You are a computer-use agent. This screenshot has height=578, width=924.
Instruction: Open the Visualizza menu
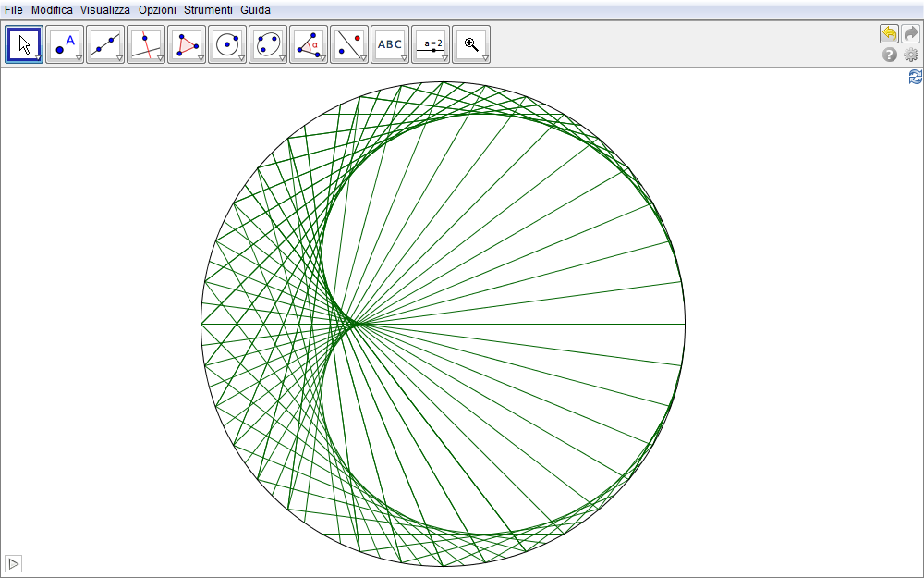coord(105,10)
